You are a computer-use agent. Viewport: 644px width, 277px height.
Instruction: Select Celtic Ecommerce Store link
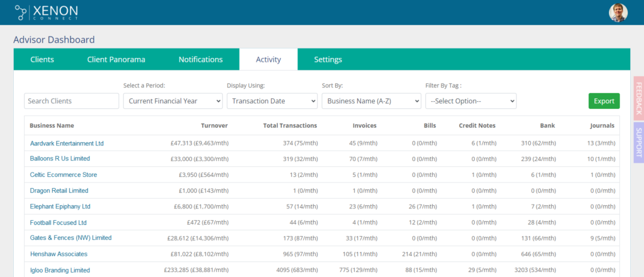[x=64, y=175]
